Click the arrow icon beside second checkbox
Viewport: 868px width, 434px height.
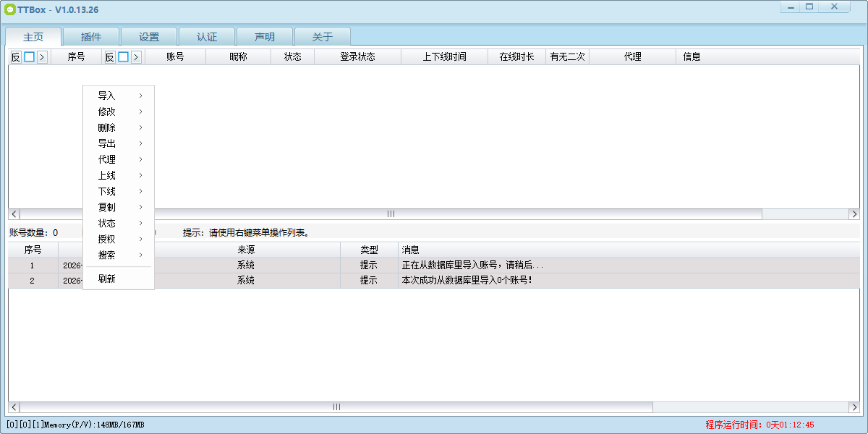tap(136, 57)
